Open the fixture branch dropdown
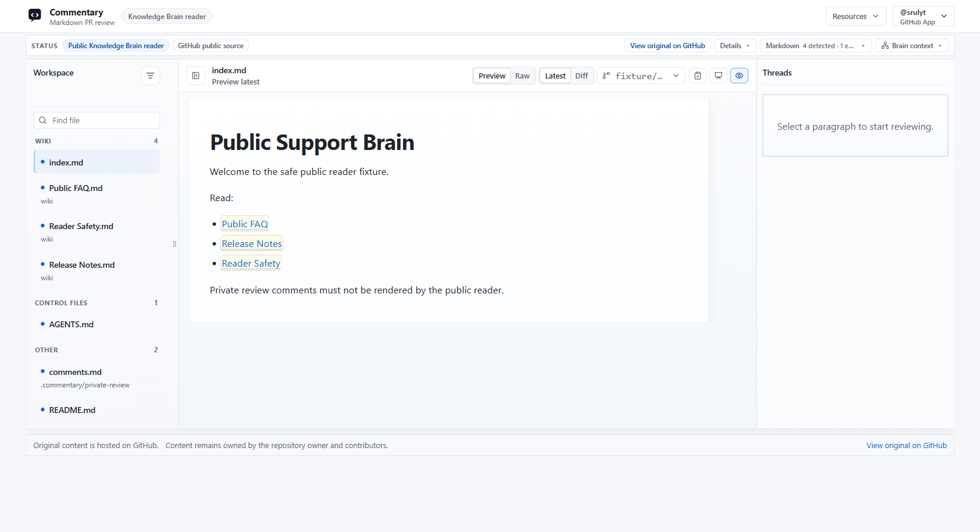Image resolution: width=980 pixels, height=532 pixels. (641, 76)
